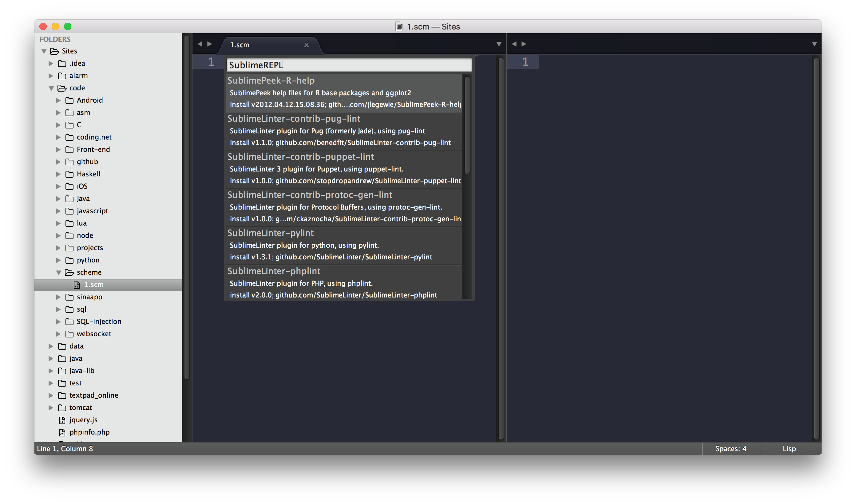Open the right pane tab list dropdown
Viewport: 856px width, 504px height.
[814, 44]
